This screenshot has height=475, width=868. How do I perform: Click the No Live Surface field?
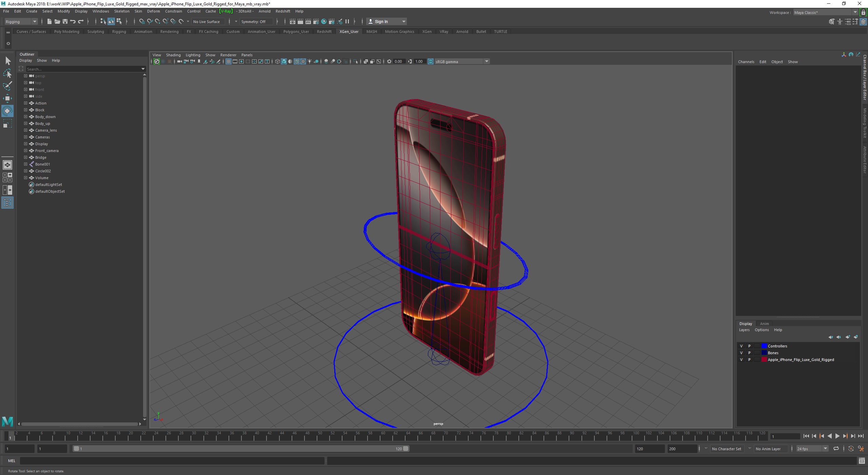click(x=208, y=22)
